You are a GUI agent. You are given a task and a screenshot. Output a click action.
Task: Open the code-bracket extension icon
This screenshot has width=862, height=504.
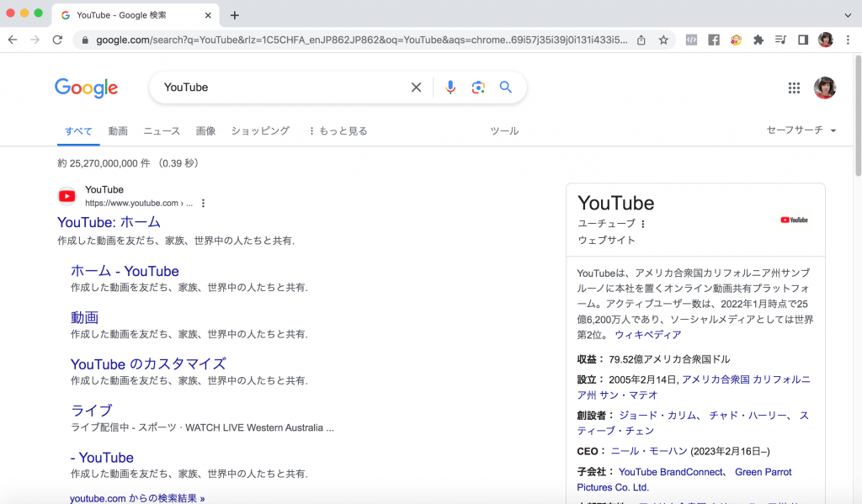tap(692, 40)
